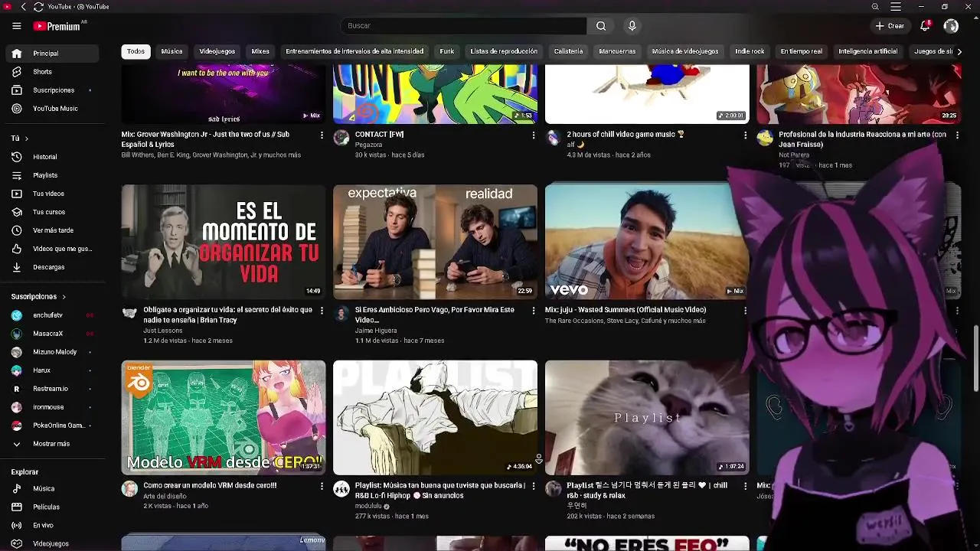Open Playlists in the sidebar
Image resolution: width=980 pixels, height=551 pixels.
click(x=53, y=175)
